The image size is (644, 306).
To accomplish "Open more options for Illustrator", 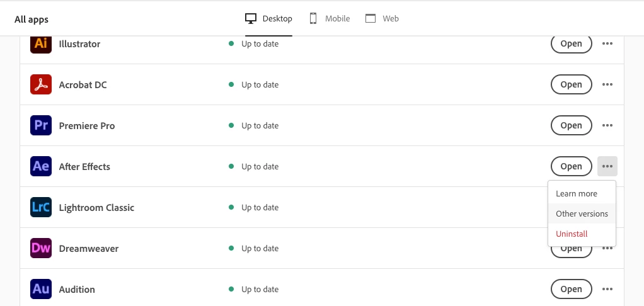I will point(607,43).
